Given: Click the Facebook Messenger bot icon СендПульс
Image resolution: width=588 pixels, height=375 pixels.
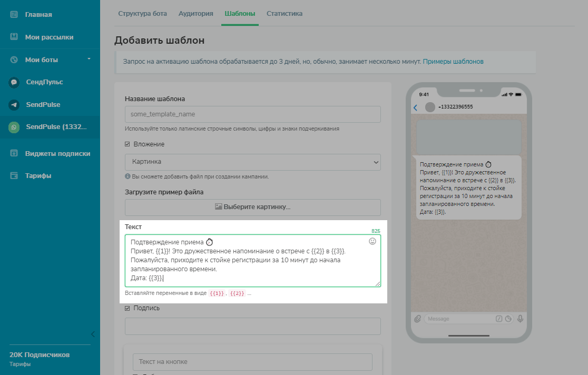Looking at the screenshot, I should pyautogui.click(x=14, y=82).
